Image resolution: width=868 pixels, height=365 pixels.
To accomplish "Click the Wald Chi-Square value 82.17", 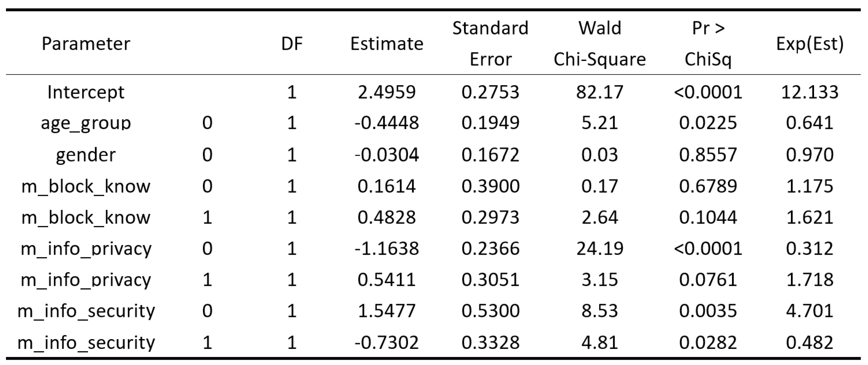I will tap(600, 92).
